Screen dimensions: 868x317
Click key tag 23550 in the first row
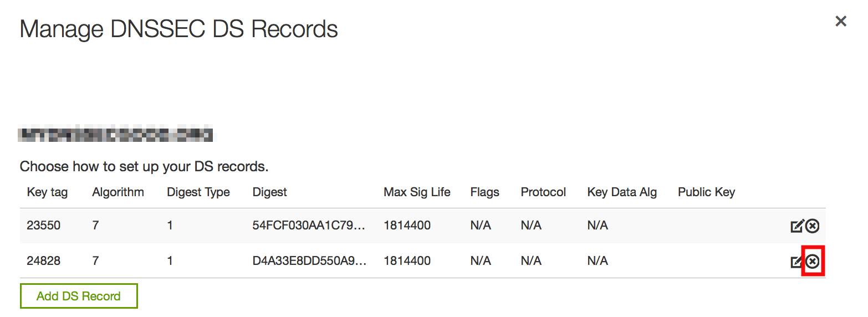[x=44, y=226]
